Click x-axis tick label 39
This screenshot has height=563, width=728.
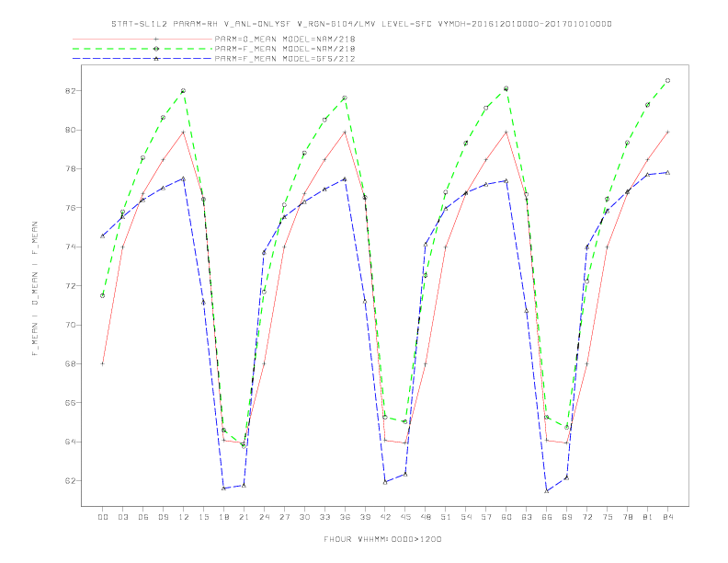365,517
